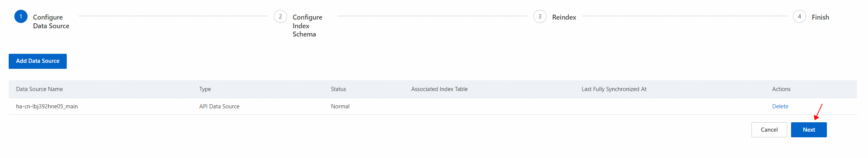Proceed with the Next button
868x158 pixels.
pyautogui.click(x=808, y=130)
